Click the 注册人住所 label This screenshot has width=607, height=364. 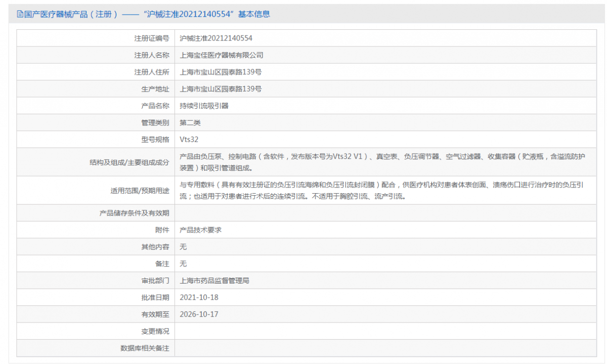click(152, 72)
